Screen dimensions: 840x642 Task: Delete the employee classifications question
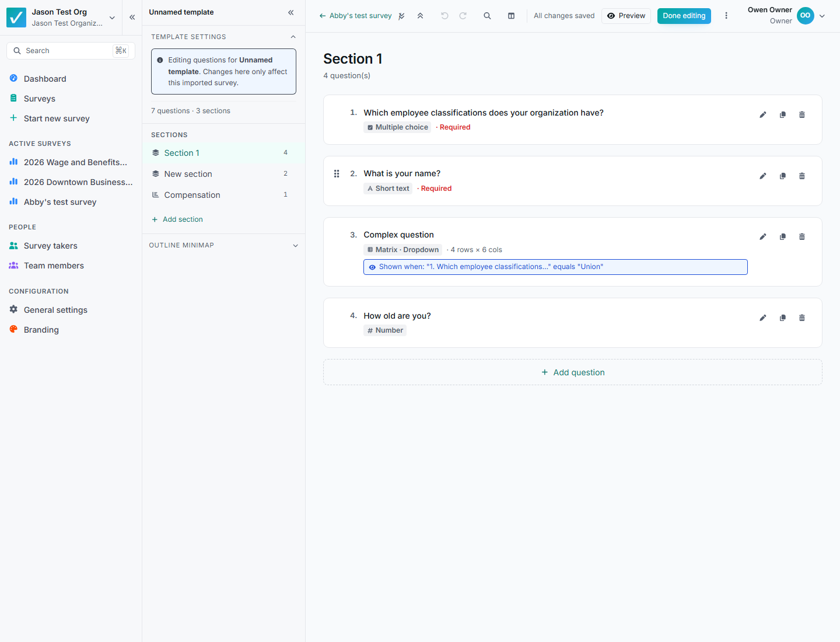(802, 114)
